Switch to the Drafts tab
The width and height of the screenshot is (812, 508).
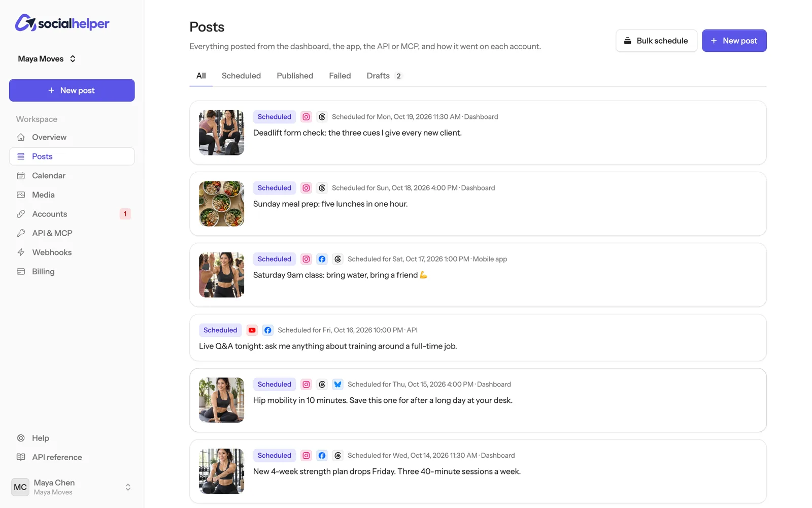pyautogui.click(x=384, y=76)
